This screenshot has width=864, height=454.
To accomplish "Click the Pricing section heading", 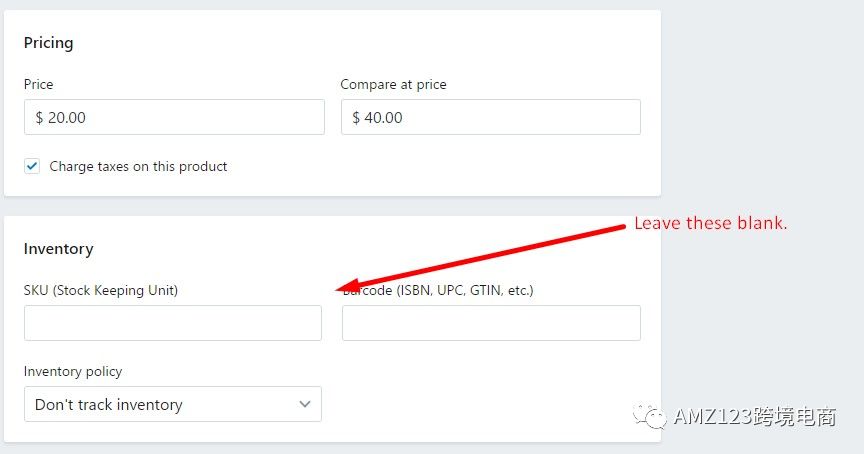I will pos(48,43).
